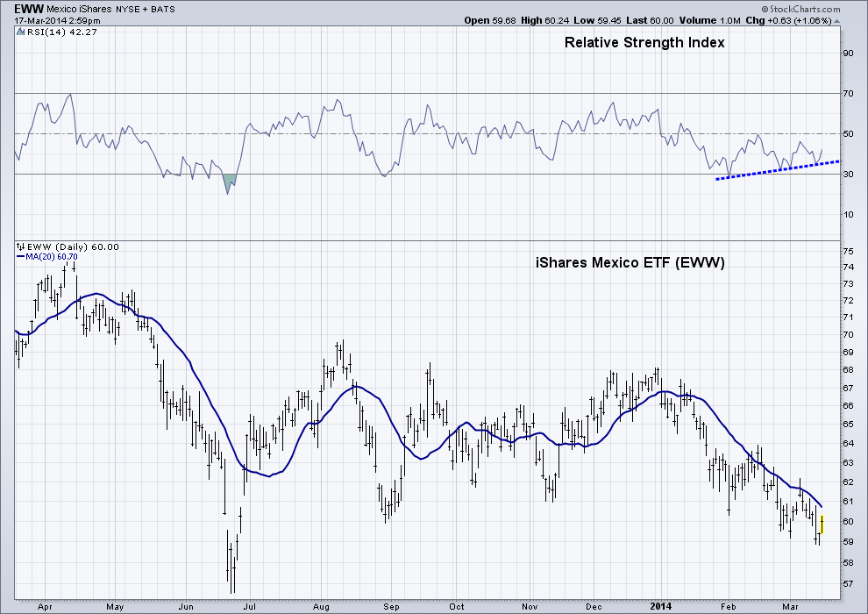Click the Mar label on the date axis
Image resolution: width=868 pixels, height=614 pixels.
coord(790,607)
